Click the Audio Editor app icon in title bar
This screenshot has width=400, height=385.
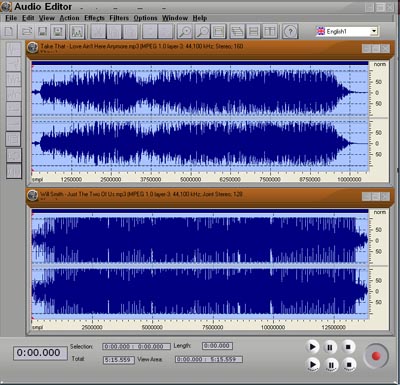pos(6,7)
